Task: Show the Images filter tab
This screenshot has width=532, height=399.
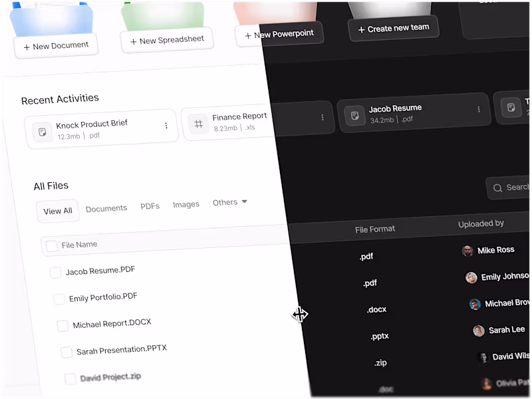Action: [x=186, y=204]
